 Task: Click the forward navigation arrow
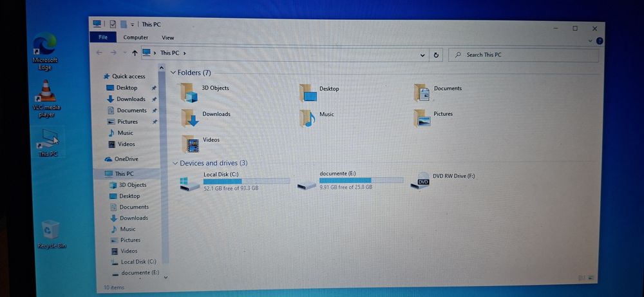click(113, 53)
